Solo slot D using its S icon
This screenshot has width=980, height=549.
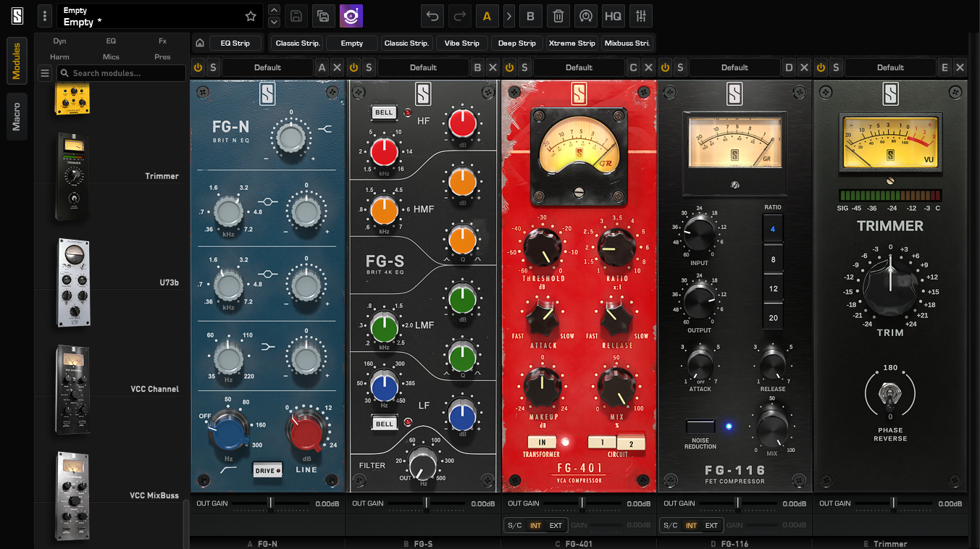680,67
